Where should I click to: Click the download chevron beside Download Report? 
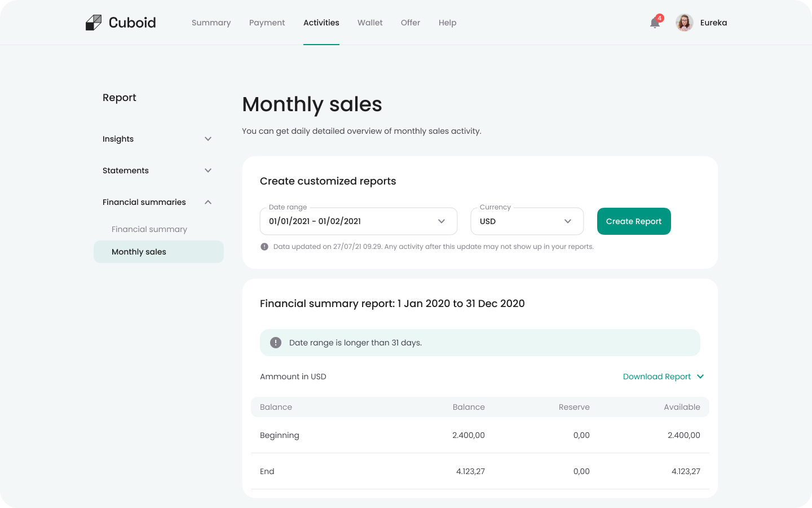click(x=700, y=376)
